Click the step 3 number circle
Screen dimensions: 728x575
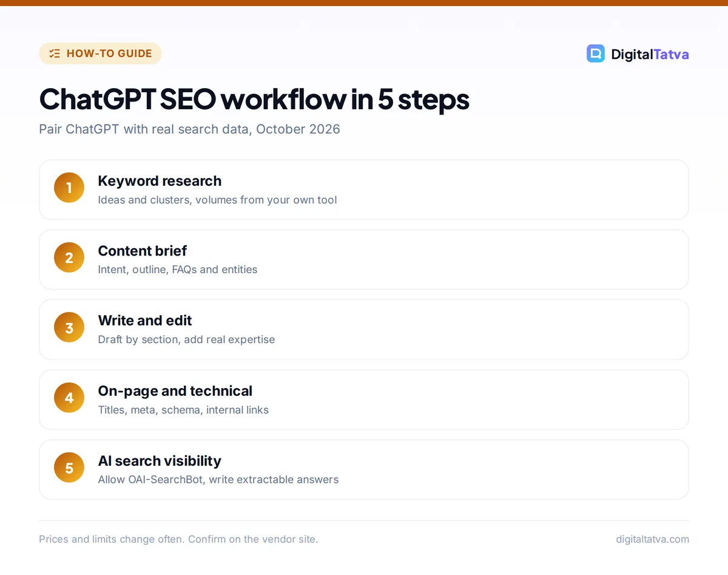[x=69, y=328]
